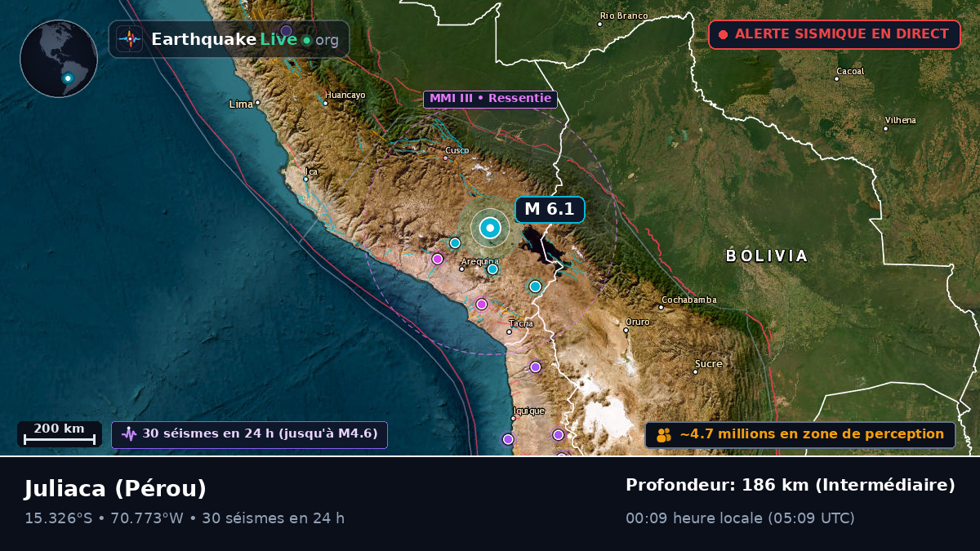
Task: Click the Juliaca (Pérou) location title
Action: 115,489
